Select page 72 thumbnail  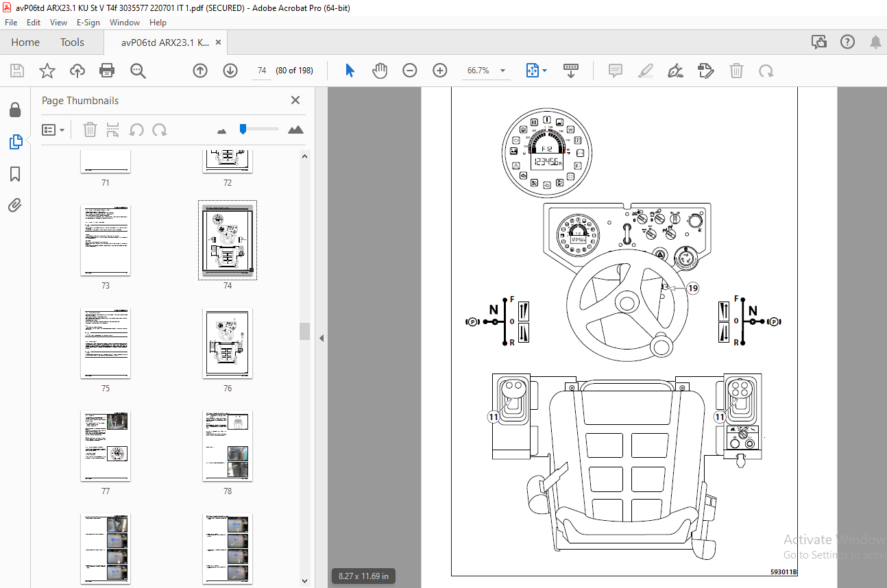tap(228, 162)
